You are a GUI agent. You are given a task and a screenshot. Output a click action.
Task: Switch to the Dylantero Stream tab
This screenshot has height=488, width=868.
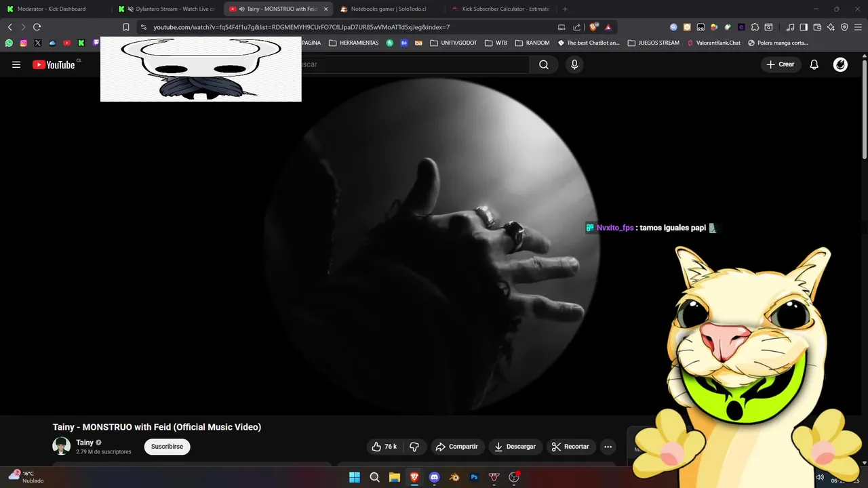pos(166,9)
